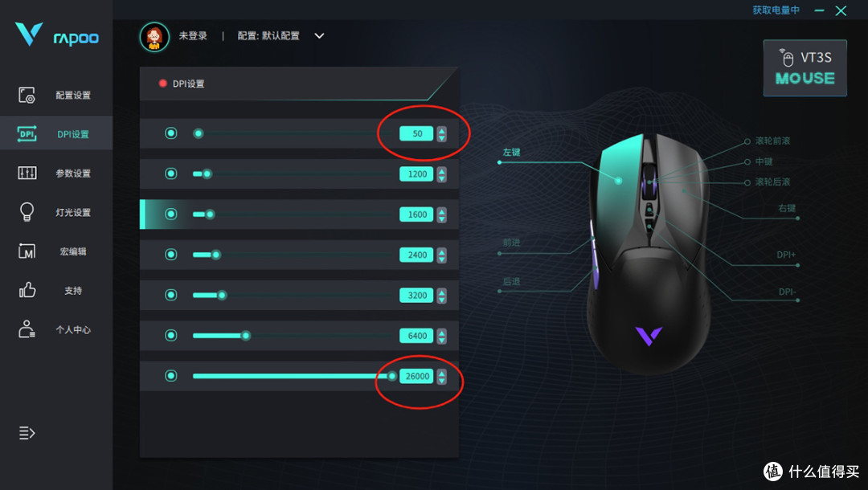Open 宏编辑 macro editor icon
Viewport: 868px width, 490px height.
pos(27,251)
